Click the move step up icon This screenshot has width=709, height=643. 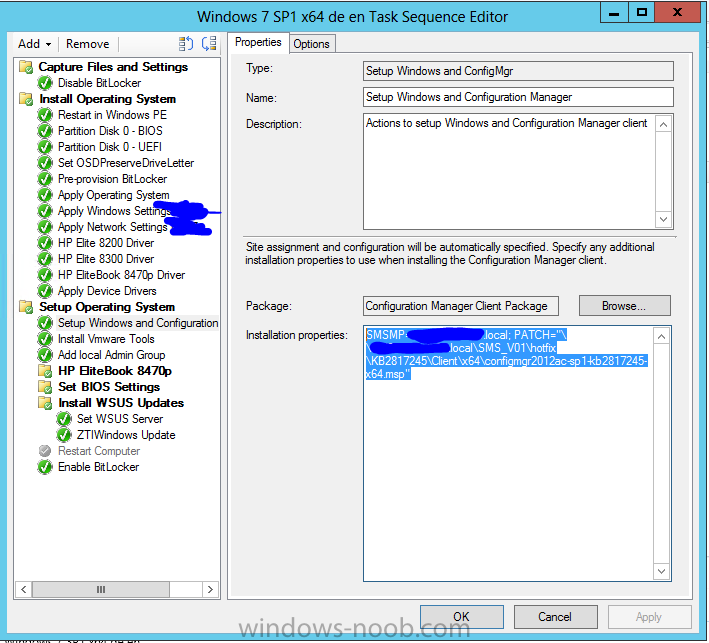(186, 44)
